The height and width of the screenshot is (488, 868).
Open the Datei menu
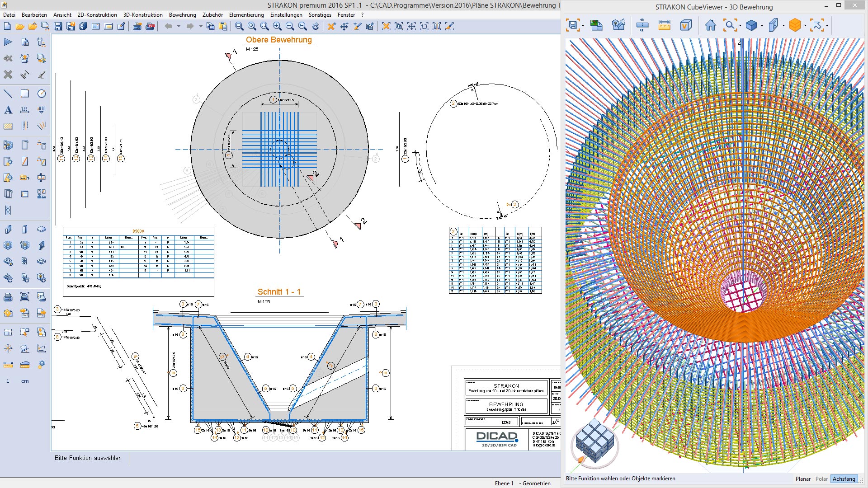(x=9, y=15)
